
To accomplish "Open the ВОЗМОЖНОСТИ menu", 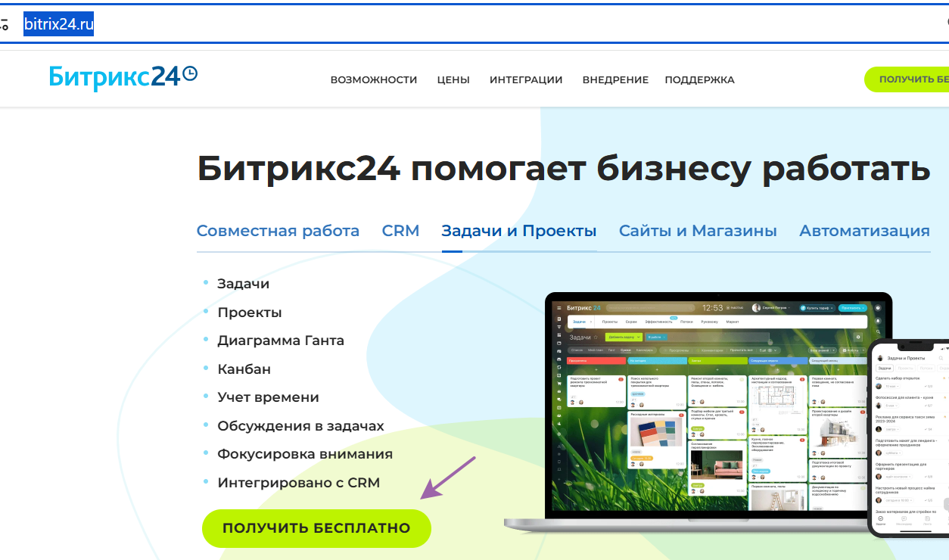I will [374, 79].
